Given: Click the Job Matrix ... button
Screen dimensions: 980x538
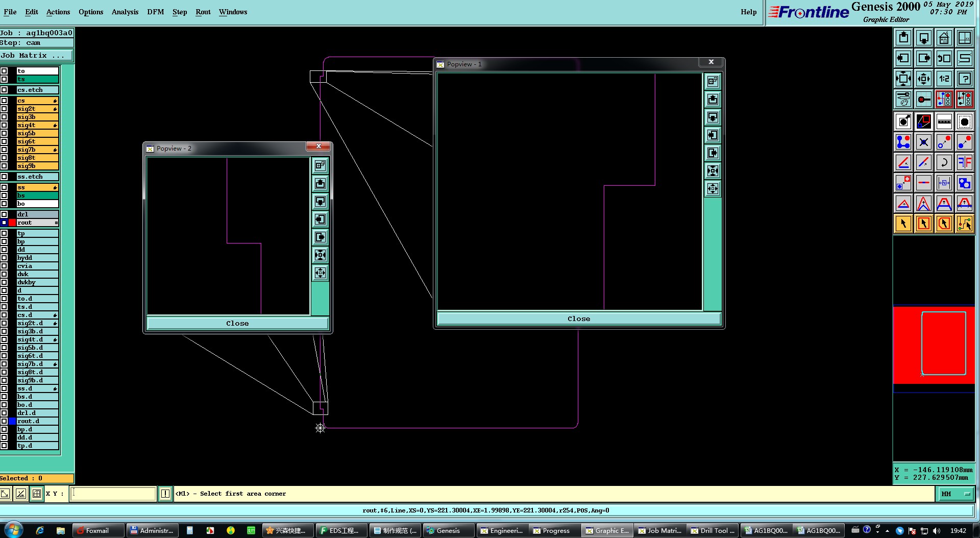Looking at the screenshot, I should click(x=36, y=55).
